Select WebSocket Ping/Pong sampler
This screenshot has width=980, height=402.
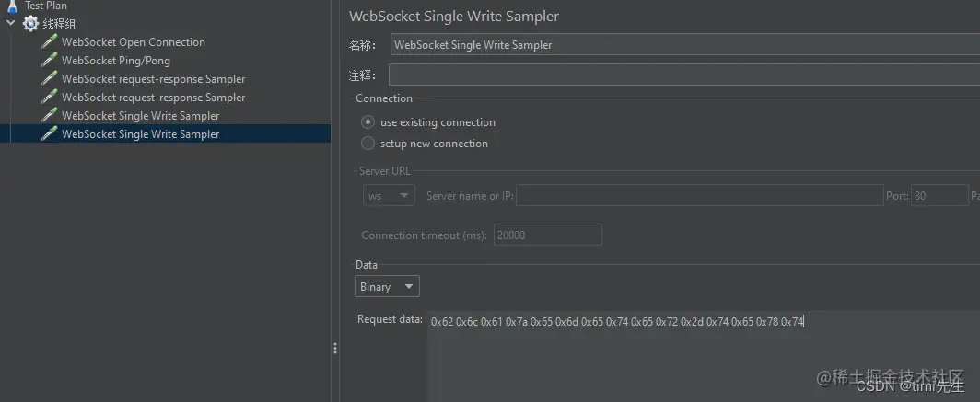(116, 61)
